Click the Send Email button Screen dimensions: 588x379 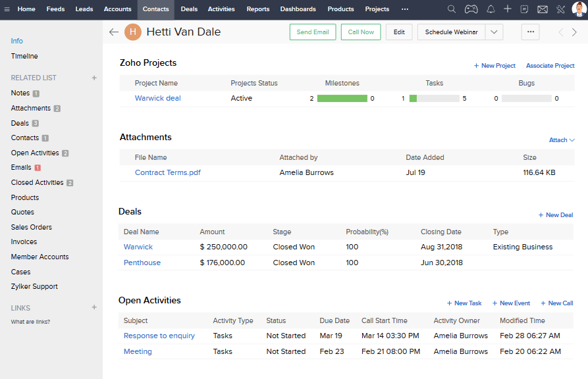click(x=313, y=32)
